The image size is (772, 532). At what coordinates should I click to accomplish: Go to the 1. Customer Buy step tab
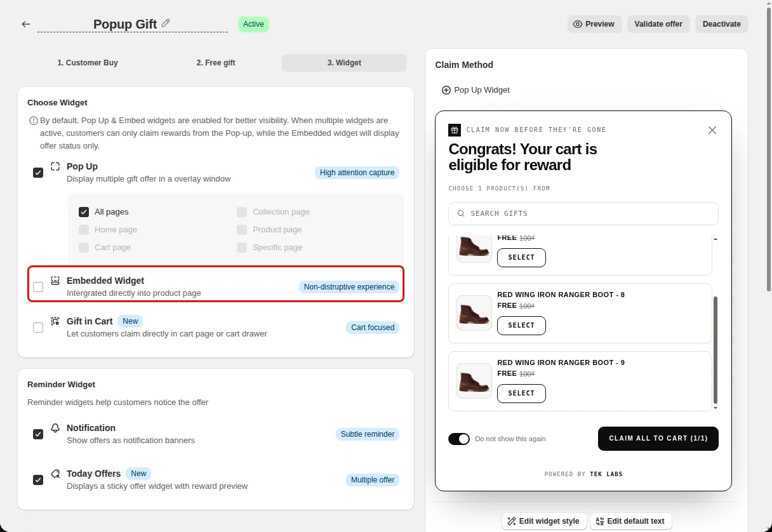pos(88,63)
